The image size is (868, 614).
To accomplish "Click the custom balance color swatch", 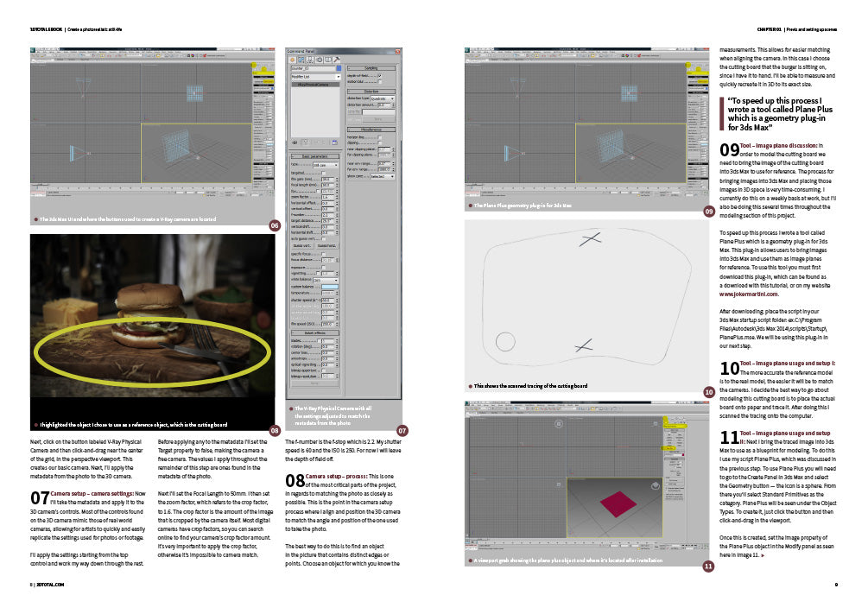I will pyautogui.click(x=331, y=286).
